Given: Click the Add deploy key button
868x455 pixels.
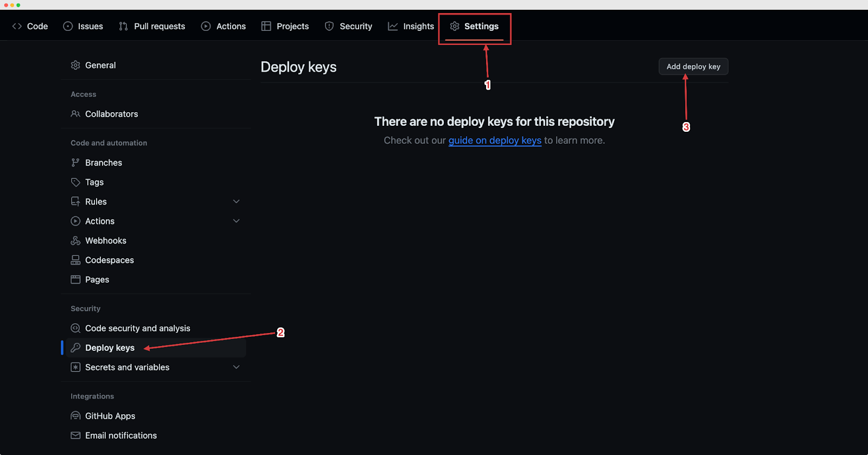Looking at the screenshot, I should point(693,67).
